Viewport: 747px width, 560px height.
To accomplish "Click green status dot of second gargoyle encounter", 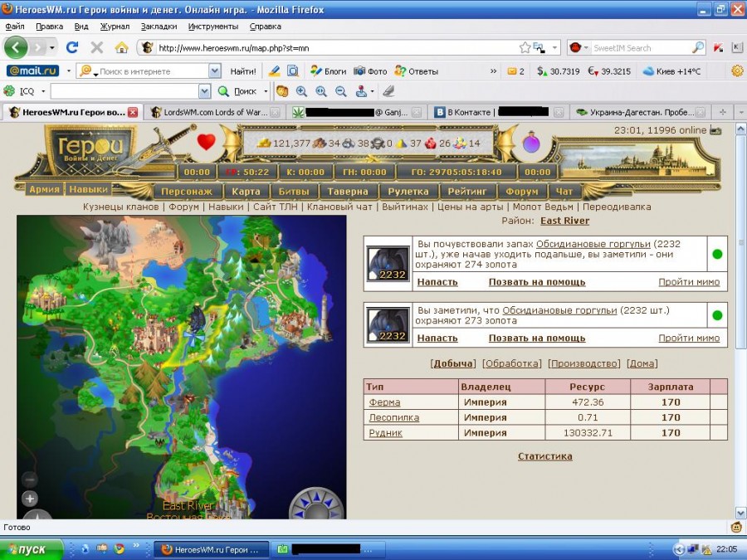I will click(x=717, y=315).
